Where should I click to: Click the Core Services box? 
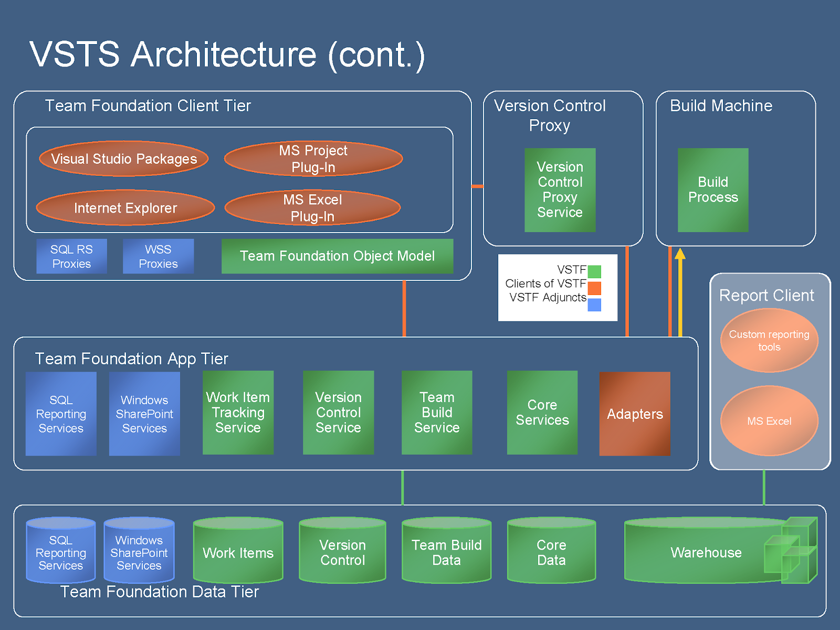(542, 413)
